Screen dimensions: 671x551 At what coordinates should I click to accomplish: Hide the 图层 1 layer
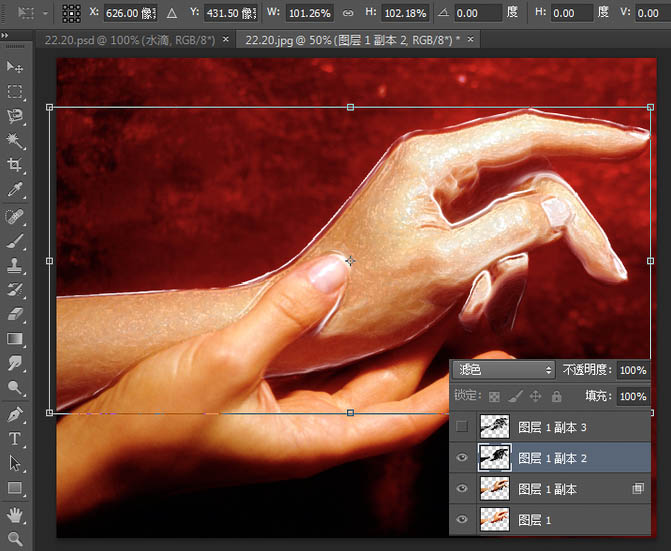click(462, 519)
